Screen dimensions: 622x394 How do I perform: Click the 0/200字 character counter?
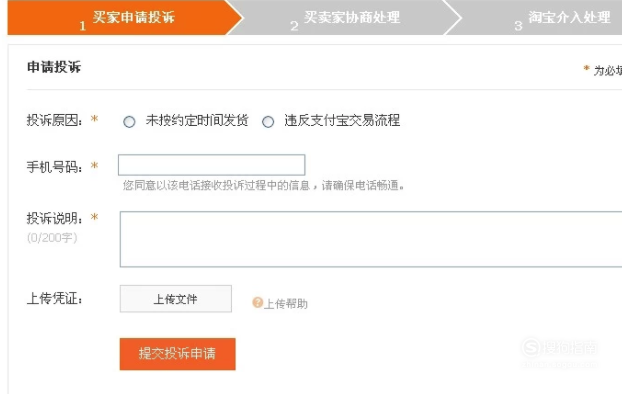coord(52,238)
